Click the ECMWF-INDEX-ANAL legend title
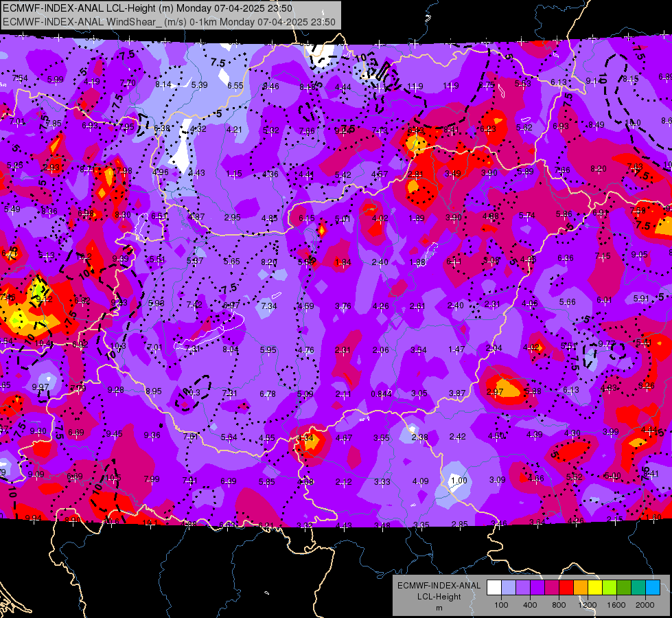672x618 pixels. pos(439,586)
